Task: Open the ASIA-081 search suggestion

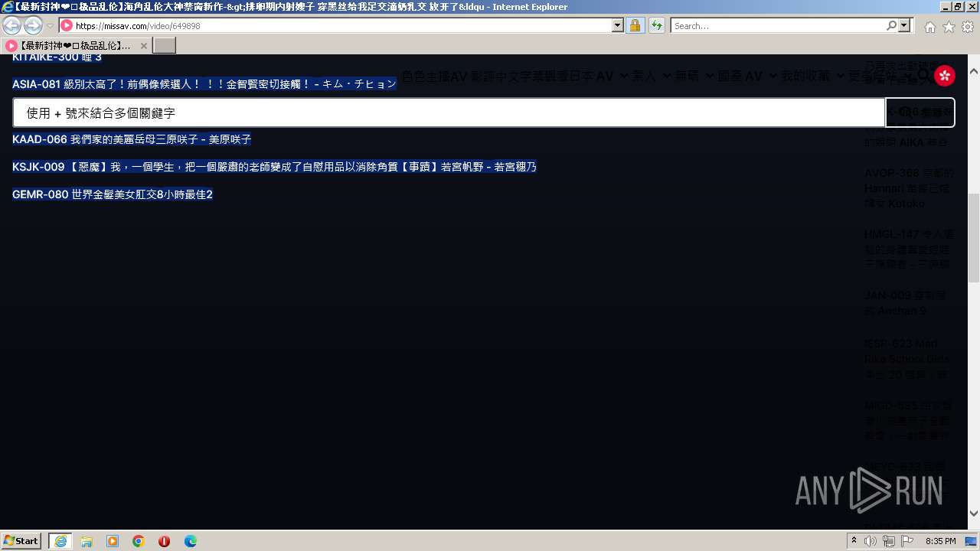Action: (x=204, y=84)
